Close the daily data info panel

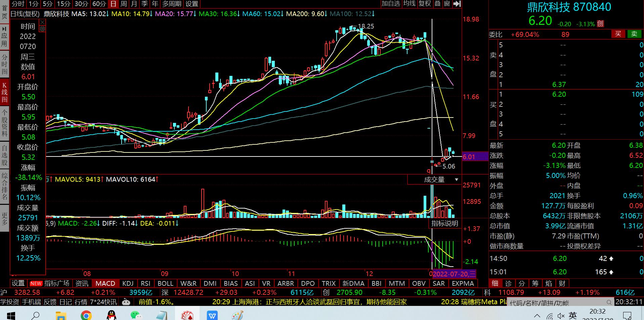pos(42,22)
